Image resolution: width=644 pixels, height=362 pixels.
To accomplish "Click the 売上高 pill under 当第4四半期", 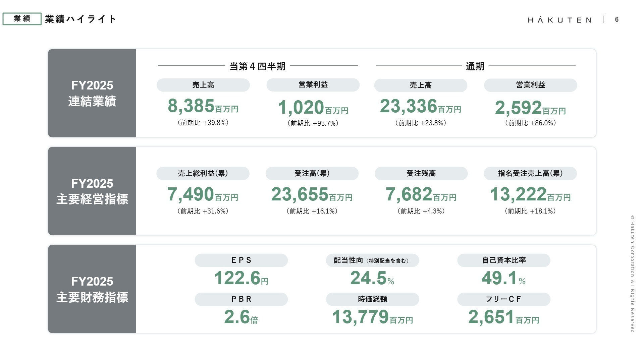I will pos(203,85).
